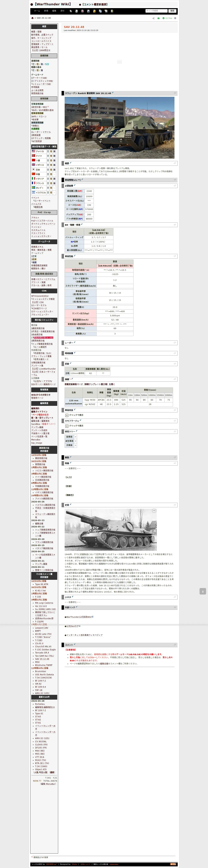
Task: Open the WarThunder Wiki title link
Action: click(x=52, y=4)
